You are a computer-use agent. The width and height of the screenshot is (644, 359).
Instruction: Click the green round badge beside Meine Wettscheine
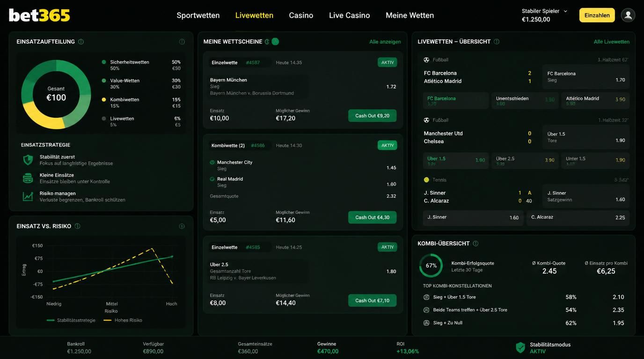pyautogui.click(x=275, y=42)
